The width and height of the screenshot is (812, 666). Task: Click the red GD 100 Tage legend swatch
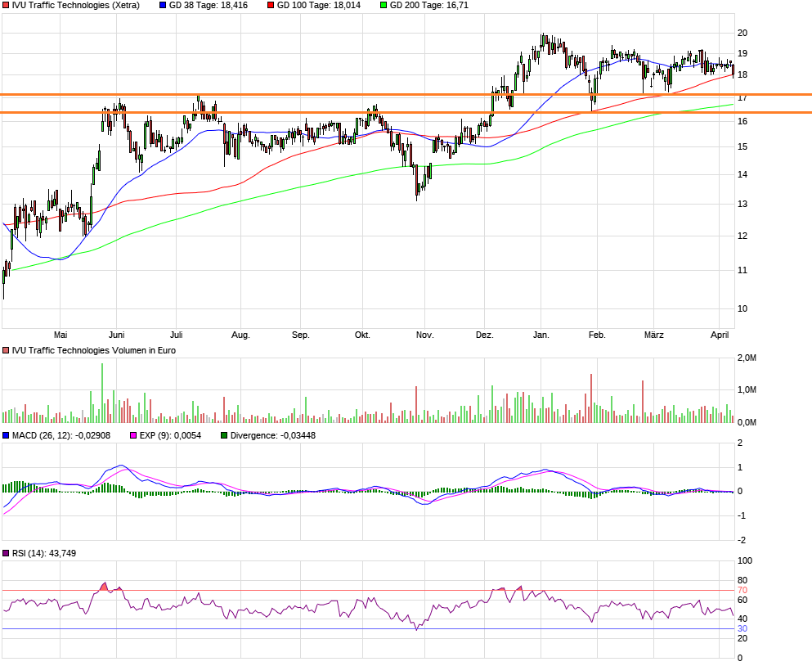[x=271, y=5]
